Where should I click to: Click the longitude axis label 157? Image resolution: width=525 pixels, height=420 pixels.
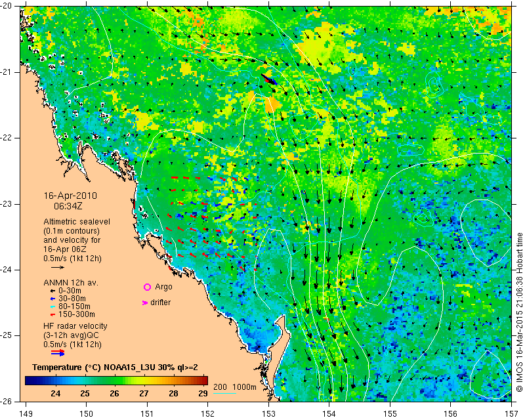[512, 414]
